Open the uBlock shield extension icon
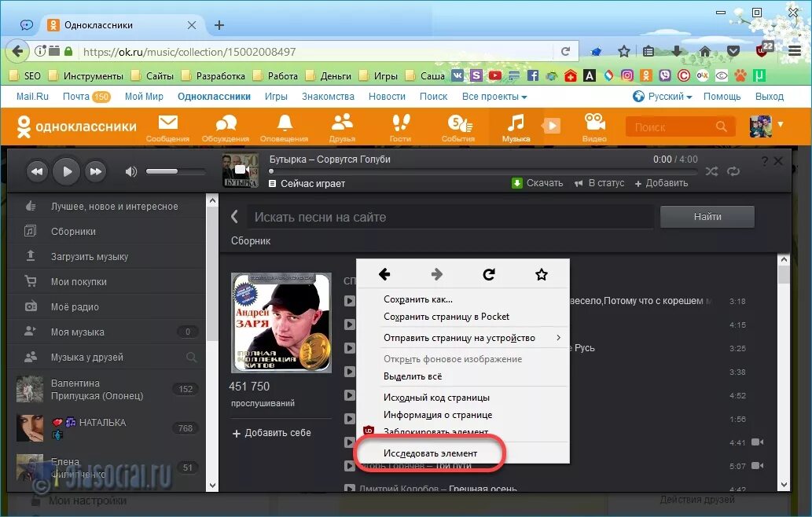The width and height of the screenshot is (812, 517). 762,51
